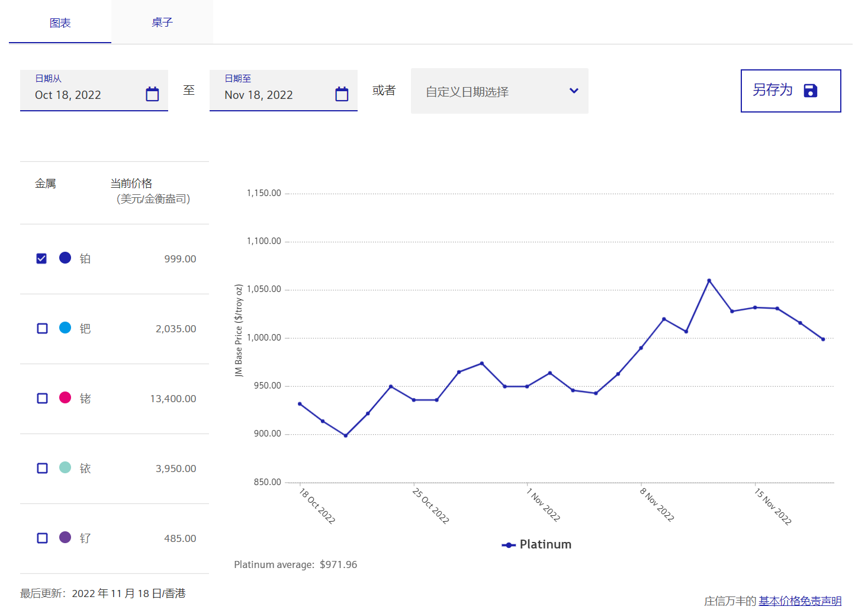
Task: Click the 3,950.00 iridium price
Action: pos(176,469)
